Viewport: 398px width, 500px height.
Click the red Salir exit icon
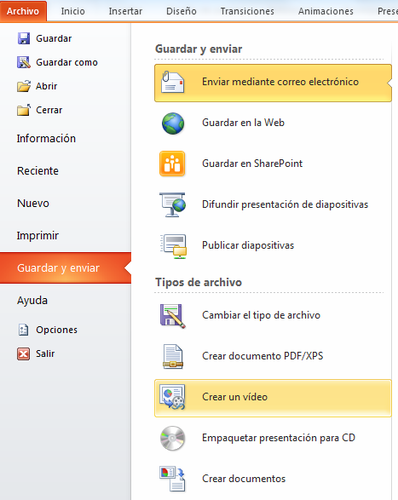[23, 354]
